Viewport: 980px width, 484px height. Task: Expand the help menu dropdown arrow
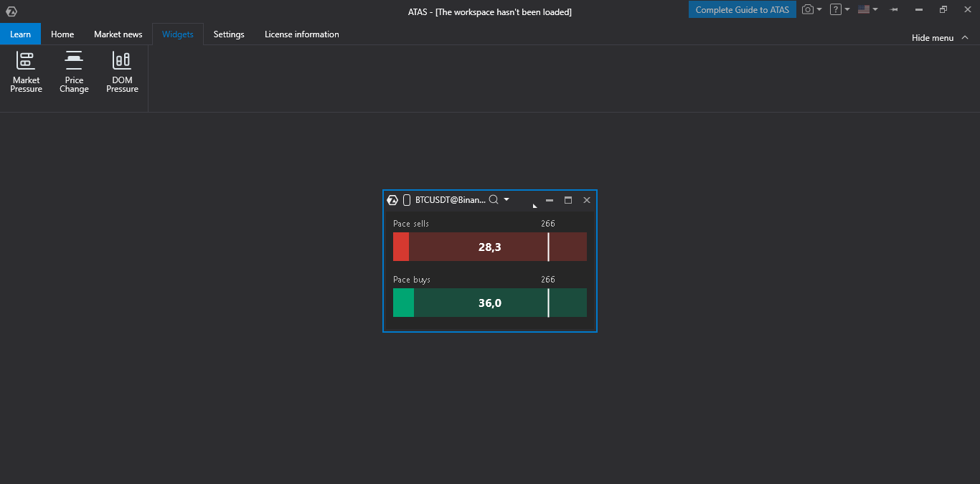[x=847, y=9]
